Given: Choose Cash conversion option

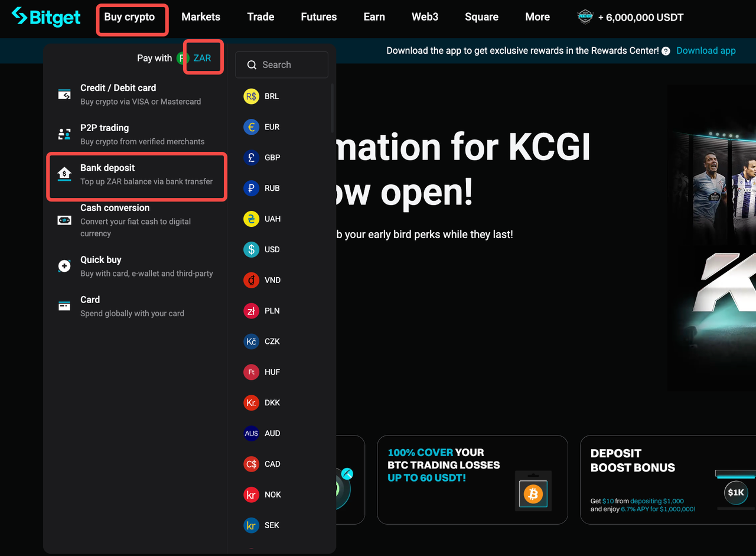Looking at the screenshot, I should tap(136, 220).
